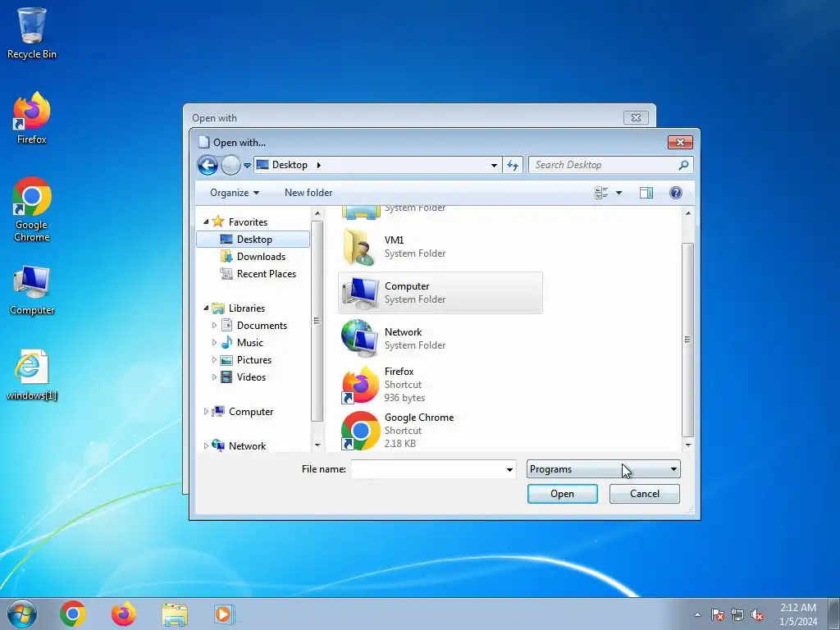This screenshot has height=630, width=840.
Task: Open the Organize menu
Action: pos(234,193)
